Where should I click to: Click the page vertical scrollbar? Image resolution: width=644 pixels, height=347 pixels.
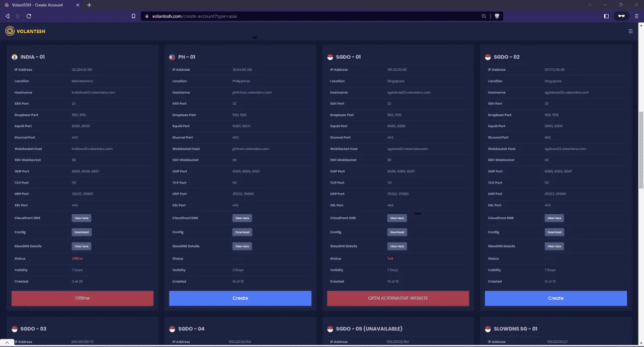pos(641,150)
